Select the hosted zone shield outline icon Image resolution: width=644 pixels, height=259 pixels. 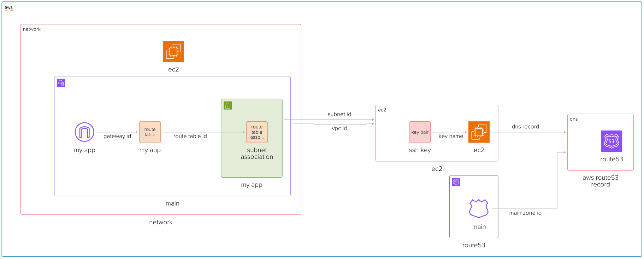[x=479, y=208]
